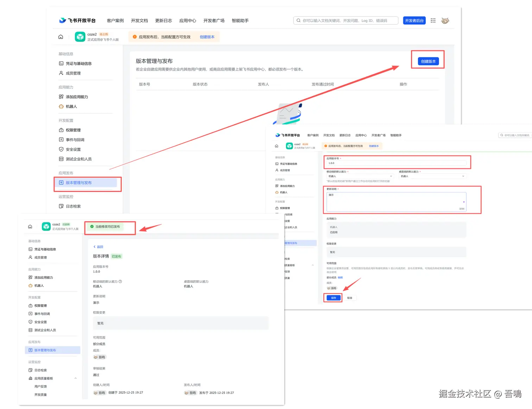This screenshot has width=532, height=409.
Task: Click the home icon on the create version form
Action: pos(277,146)
